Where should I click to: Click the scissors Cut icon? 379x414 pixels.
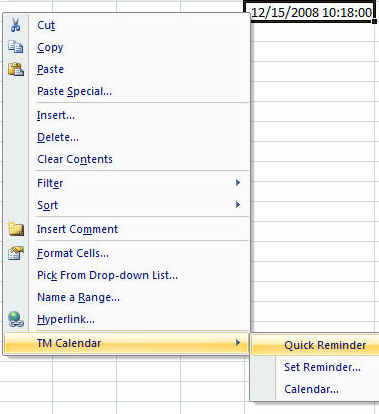(15, 25)
